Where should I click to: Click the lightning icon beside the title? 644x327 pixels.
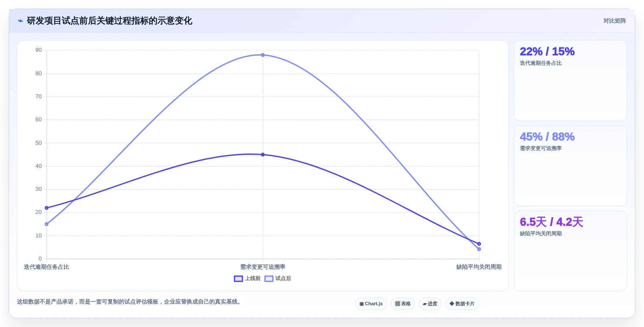tap(20, 21)
